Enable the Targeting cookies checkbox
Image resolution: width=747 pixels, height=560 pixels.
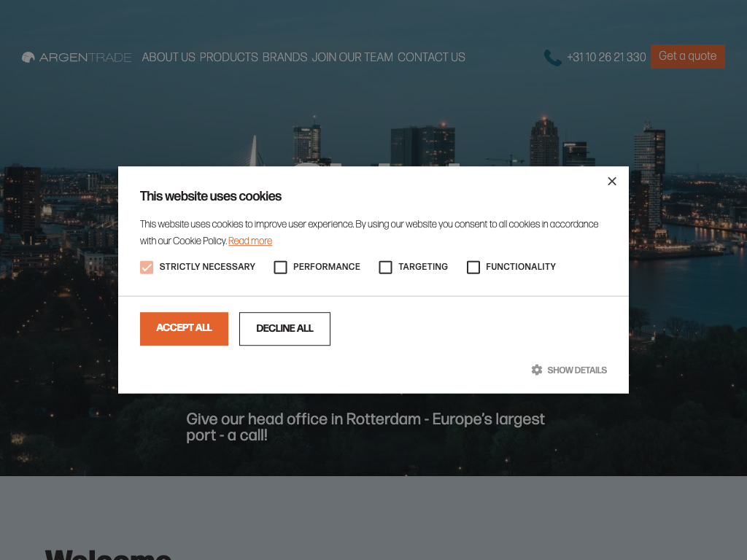tap(385, 268)
